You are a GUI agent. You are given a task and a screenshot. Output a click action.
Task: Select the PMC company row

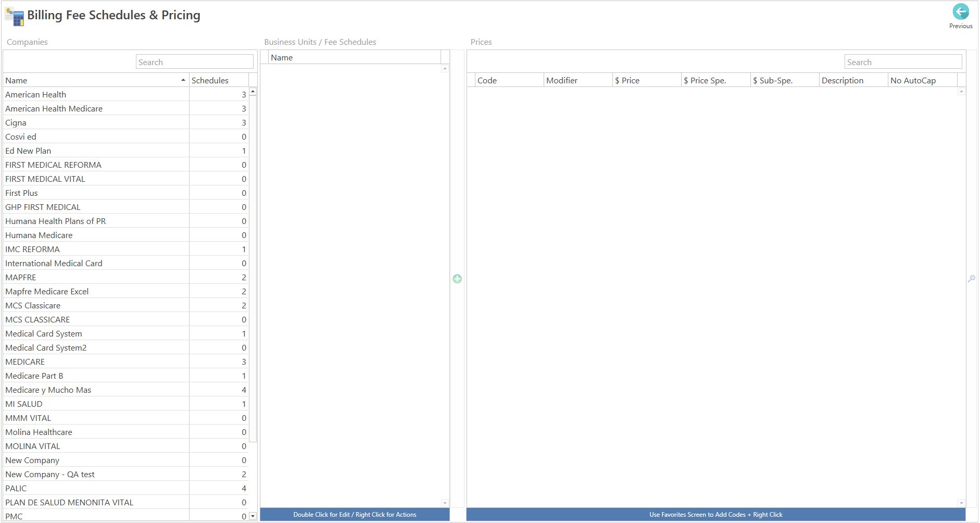click(x=126, y=516)
